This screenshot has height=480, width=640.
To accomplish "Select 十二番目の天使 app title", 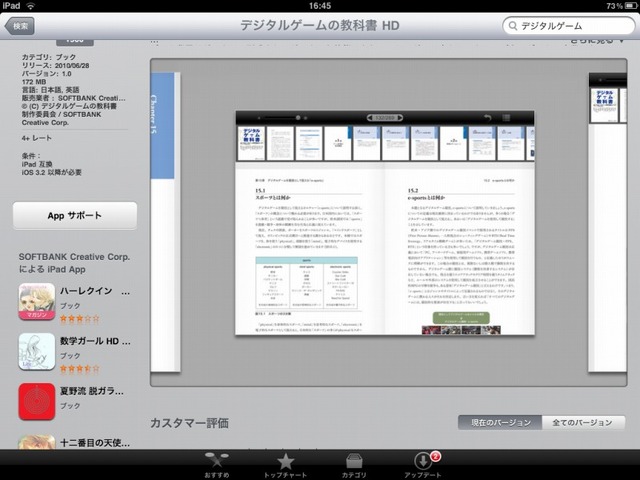I will click(x=95, y=442).
